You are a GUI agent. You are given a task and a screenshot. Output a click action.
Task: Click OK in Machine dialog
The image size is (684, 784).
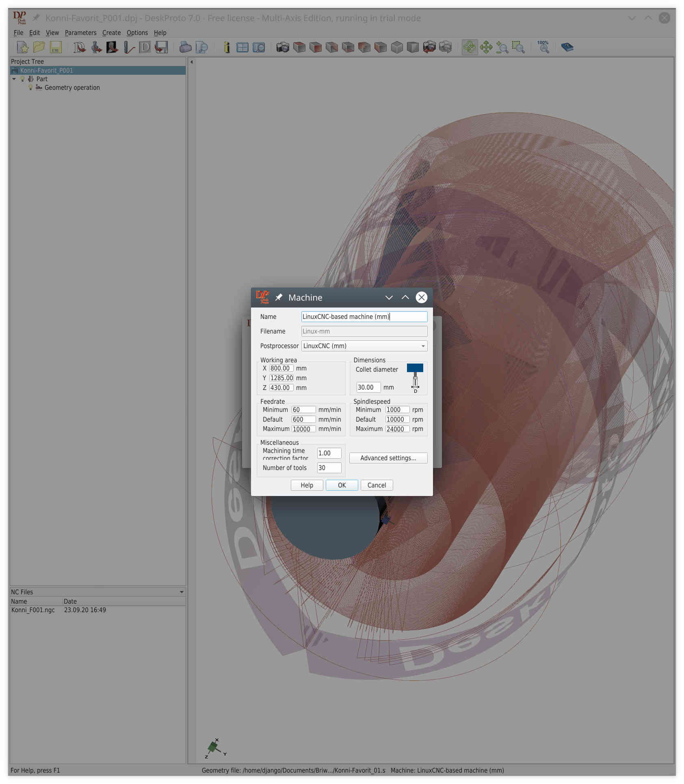[342, 485]
